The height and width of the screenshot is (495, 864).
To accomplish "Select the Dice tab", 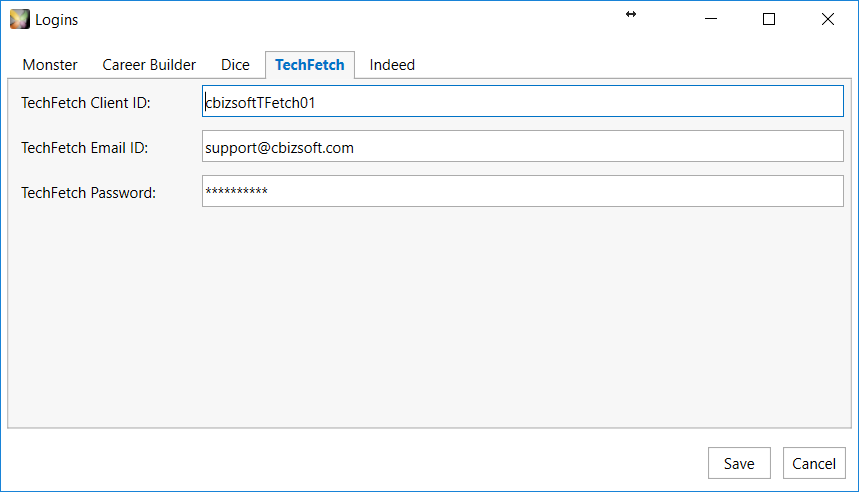I will click(x=235, y=65).
